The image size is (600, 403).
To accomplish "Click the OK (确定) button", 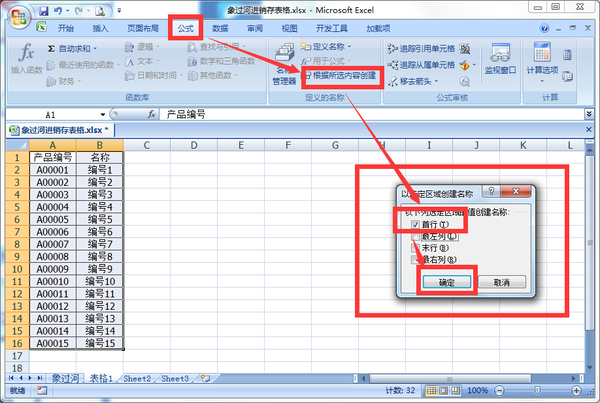I will pos(446,282).
